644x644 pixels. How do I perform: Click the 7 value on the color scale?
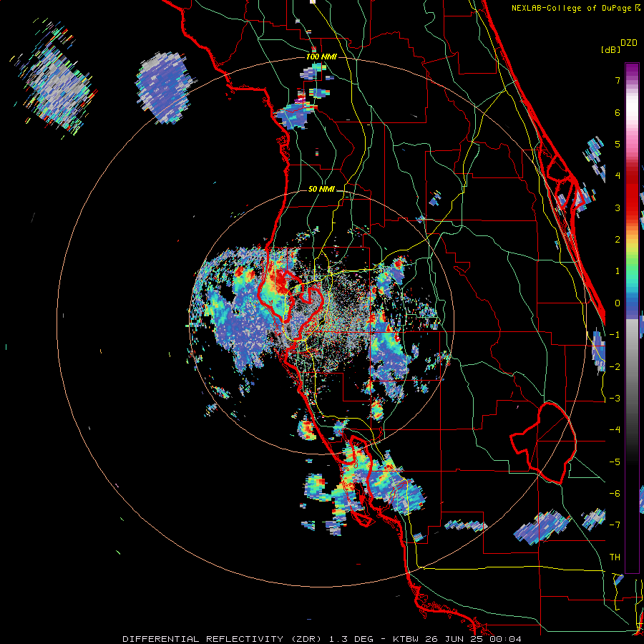click(x=618, y=80)
